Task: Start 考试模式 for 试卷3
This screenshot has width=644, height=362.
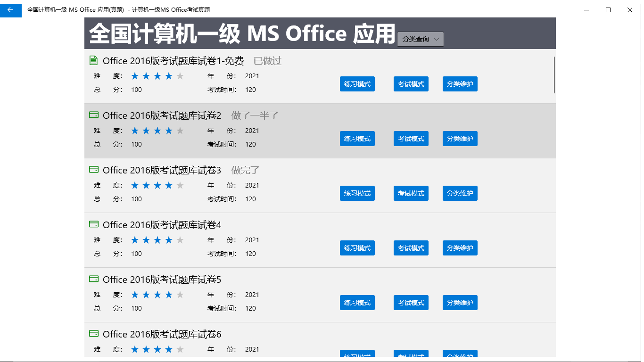Action: coord(411,193)
